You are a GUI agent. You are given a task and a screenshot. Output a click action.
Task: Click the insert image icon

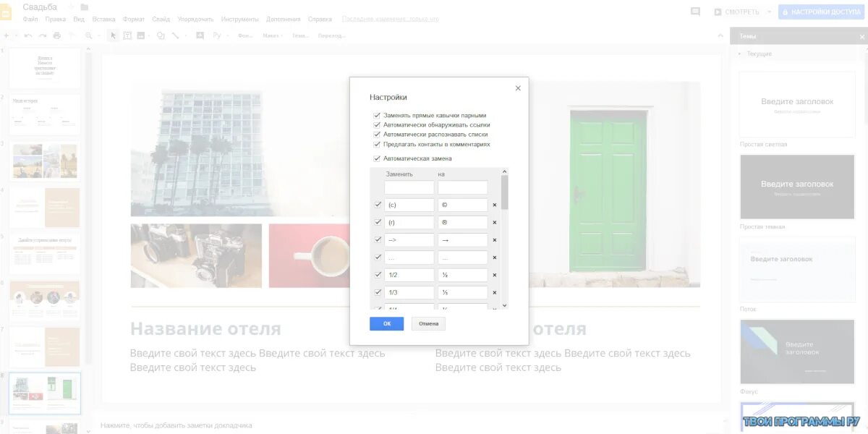141,35
